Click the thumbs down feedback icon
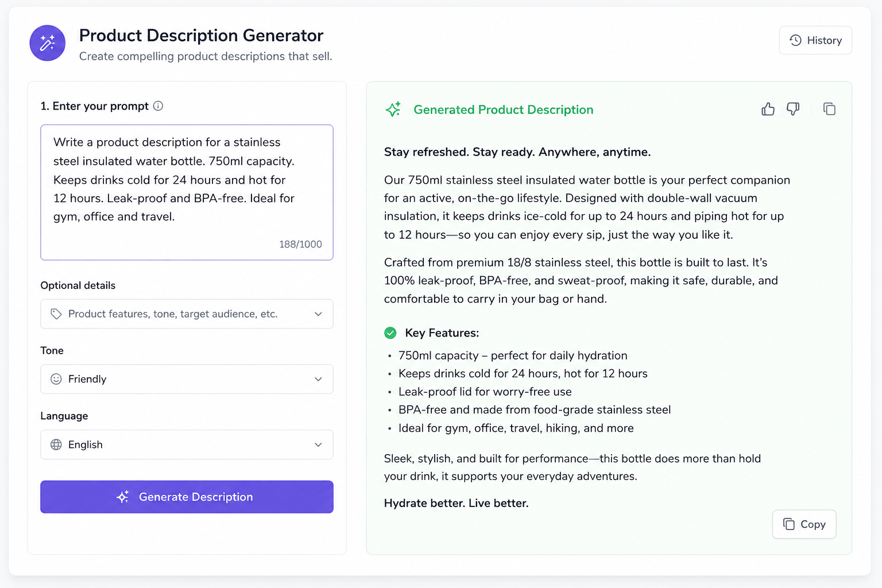Viewport: 882px width, 588px height. [793, 109]
